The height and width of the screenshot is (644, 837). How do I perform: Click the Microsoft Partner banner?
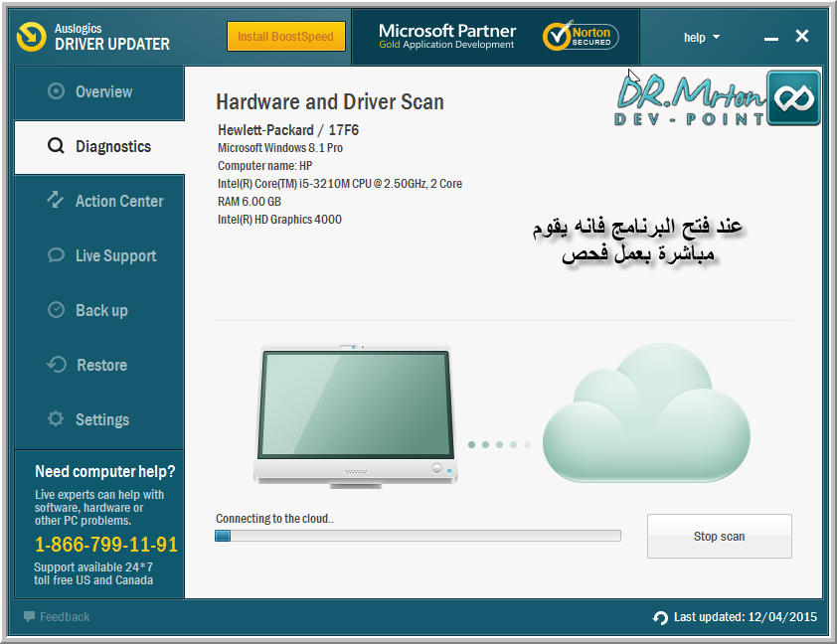(x=447, y=37)
